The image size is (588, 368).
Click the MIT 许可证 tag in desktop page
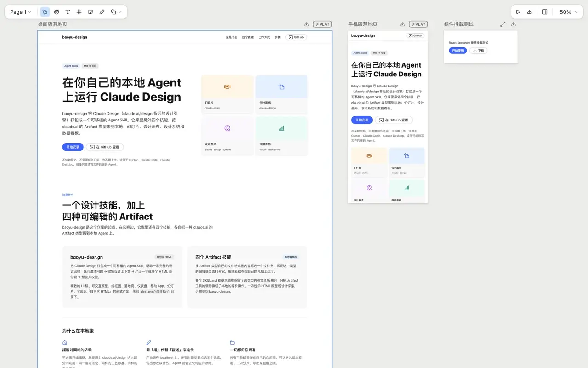point(90,66)
